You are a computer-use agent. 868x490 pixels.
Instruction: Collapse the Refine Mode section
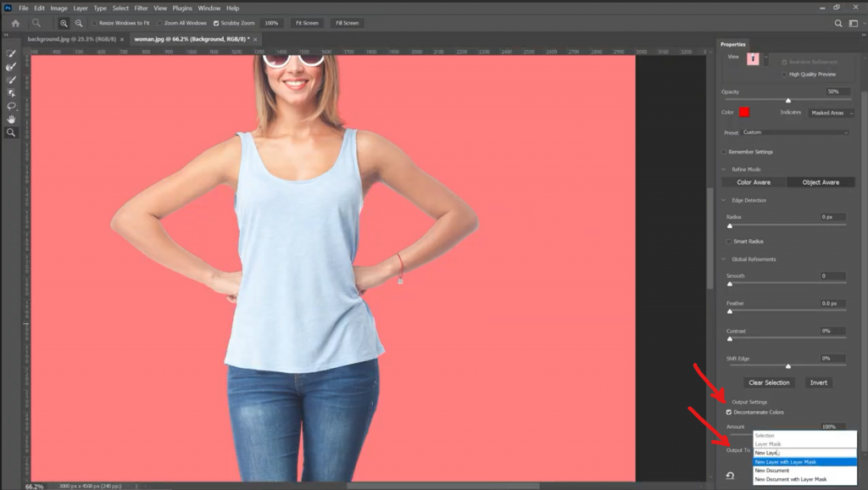point(724,170)
